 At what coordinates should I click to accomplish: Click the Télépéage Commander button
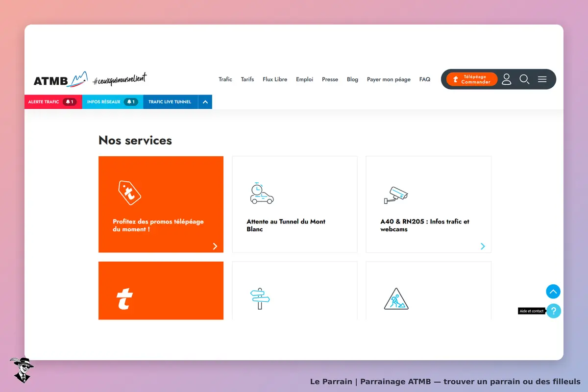click(x=472, y=79)
